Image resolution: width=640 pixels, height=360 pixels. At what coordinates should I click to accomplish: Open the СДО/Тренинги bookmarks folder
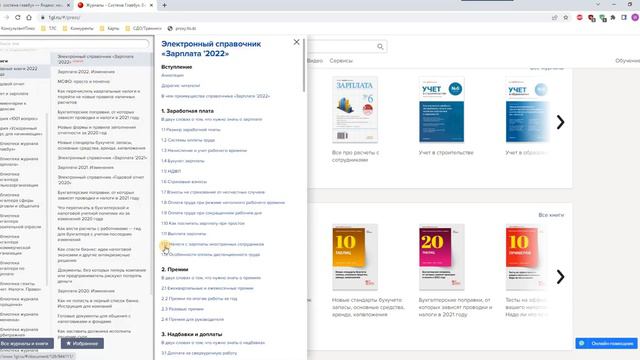(x=143, y=29)
